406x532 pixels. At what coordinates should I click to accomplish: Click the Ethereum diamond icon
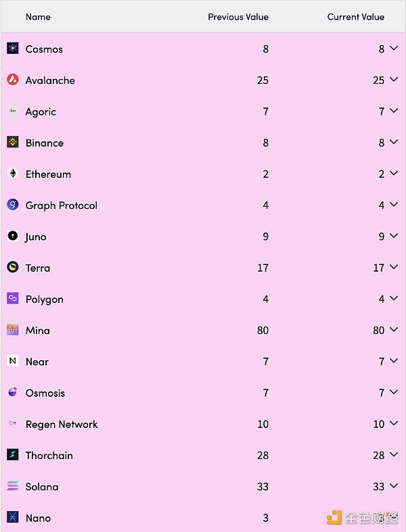point(13,174)
